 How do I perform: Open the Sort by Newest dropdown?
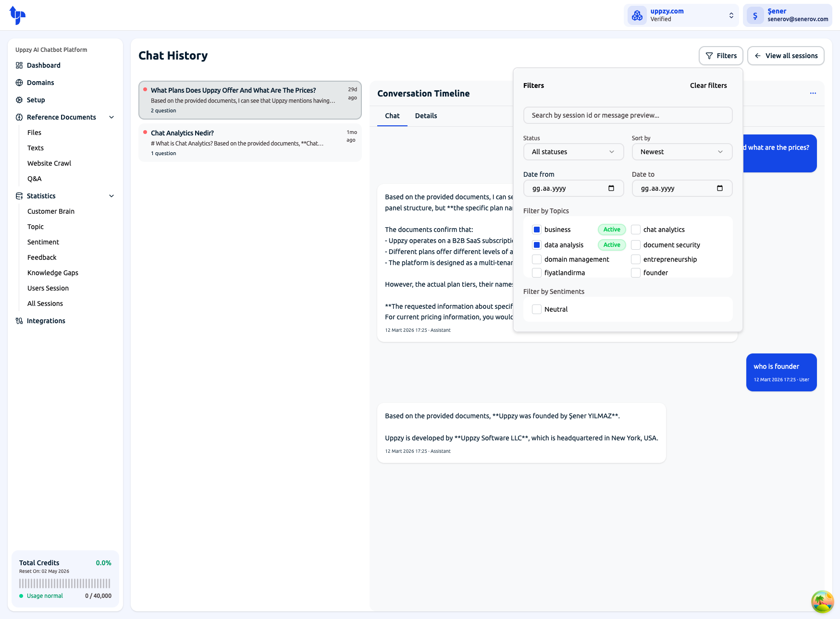click(682, 152)
